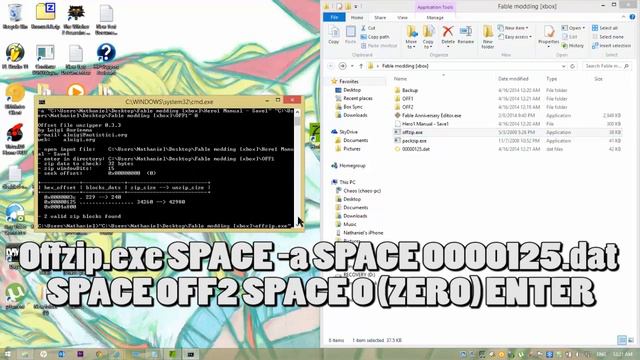Image resolution: width=640 pixels, height=360 pixels.
Task: Sort by the Type column header
Action: point(551,78)
